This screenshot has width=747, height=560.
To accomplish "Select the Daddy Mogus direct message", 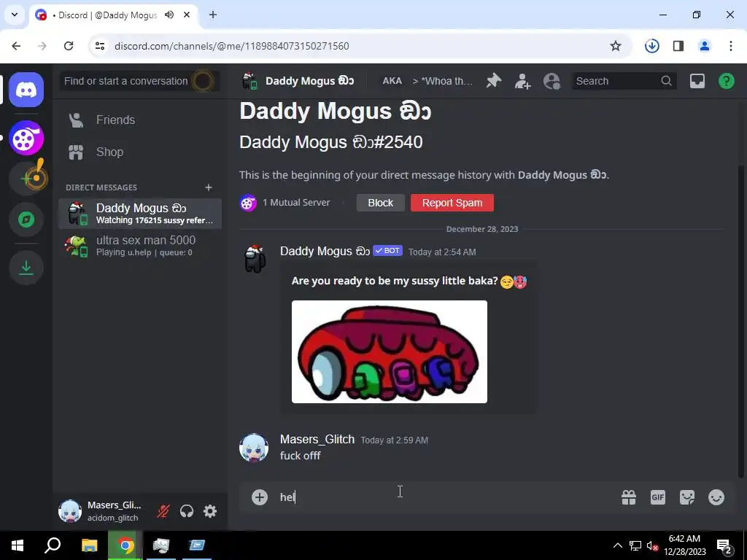I will coord(139,214).
